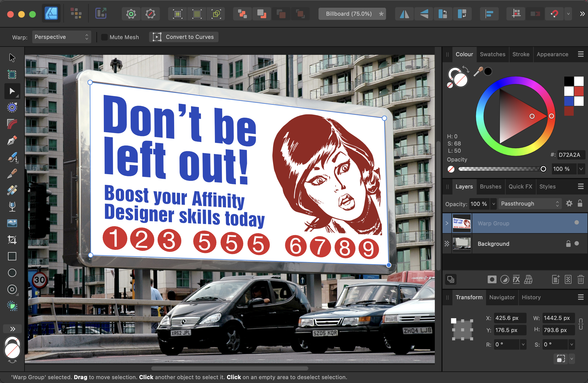Switch to the Navigator tab
Screen dimensions: 588x383
pos(502,297)
